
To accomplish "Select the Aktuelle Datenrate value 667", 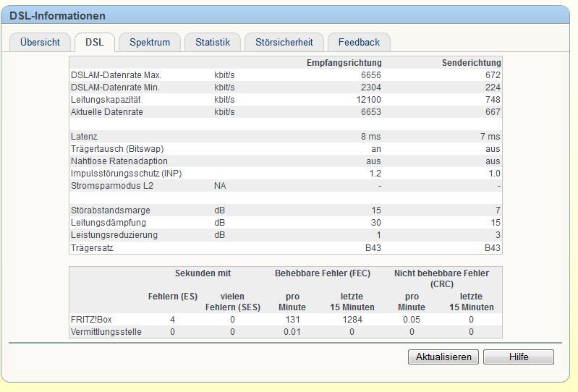I will (493, 112).
